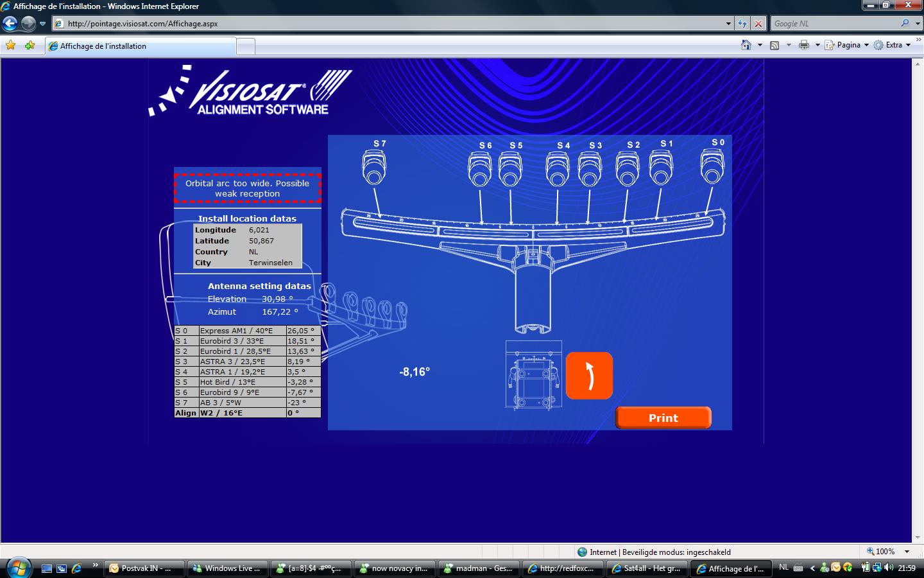Image resolution: width=924 pixels, height=578 pixels.
Task: Go forward with the browser Forward arrow
Action: 28,24
